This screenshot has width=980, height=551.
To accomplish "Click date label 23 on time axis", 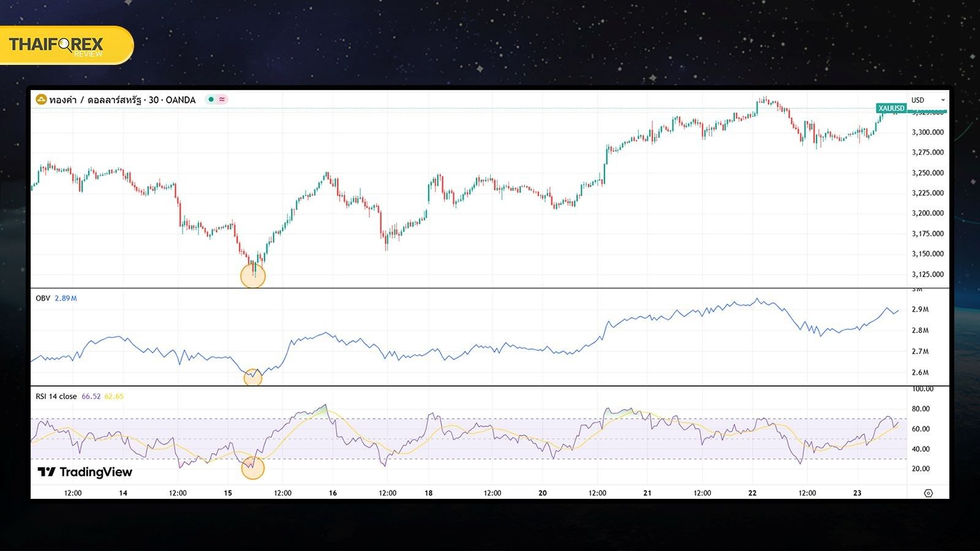I will pyautogui.click(x=858, y=493).
